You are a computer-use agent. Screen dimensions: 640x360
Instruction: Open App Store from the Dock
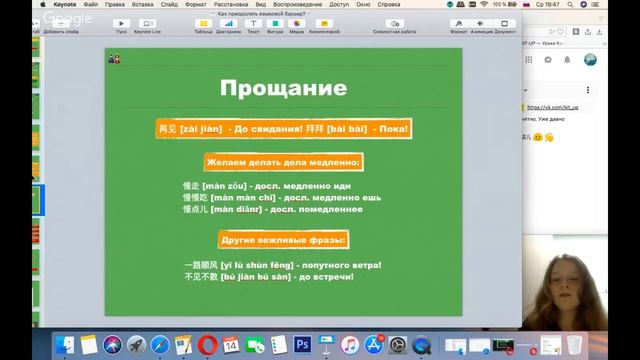pyautogui.click(x=374, y=345)
